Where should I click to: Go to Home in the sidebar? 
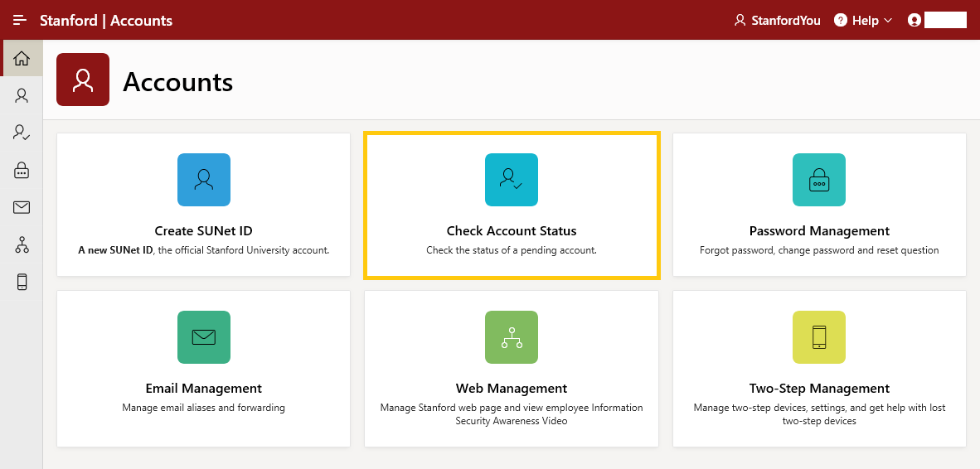[22, 58]
